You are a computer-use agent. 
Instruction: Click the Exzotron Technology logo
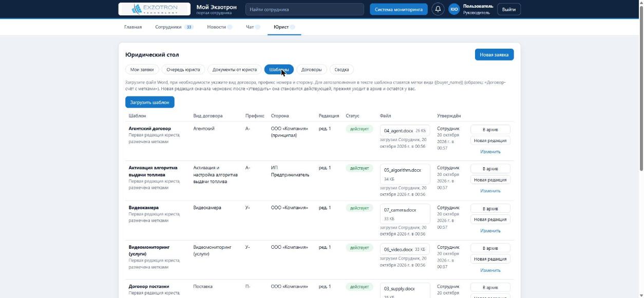click(155, 9)
